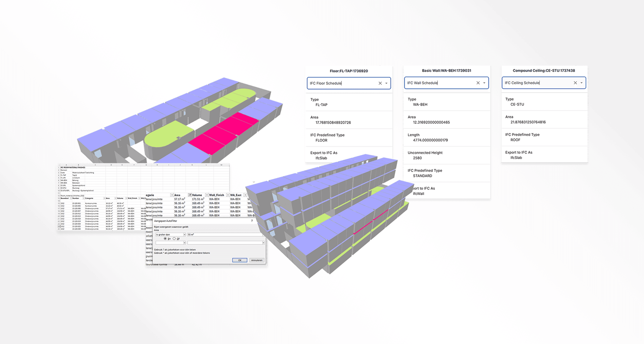Click the AutoFilter dialog help question mark
This screenshot has width=644, height=344.
coord(252,221)
